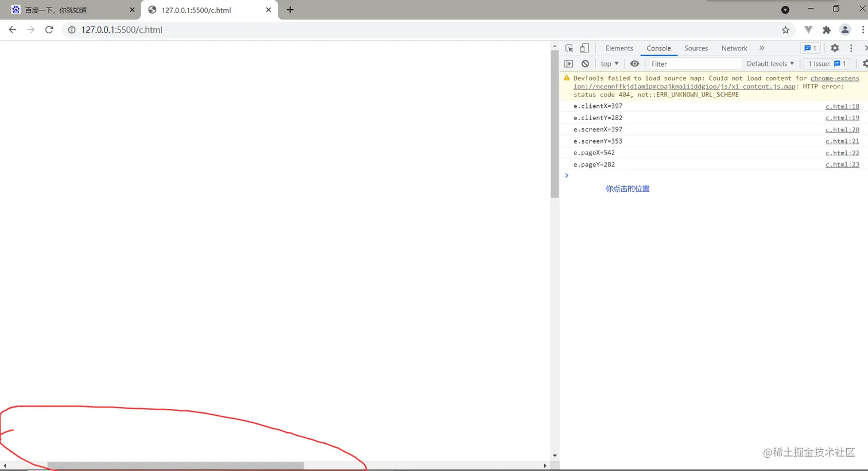This screenshot has height=471, width=868.
Task: Open source link c.html:23
Action: pos(842,164)
